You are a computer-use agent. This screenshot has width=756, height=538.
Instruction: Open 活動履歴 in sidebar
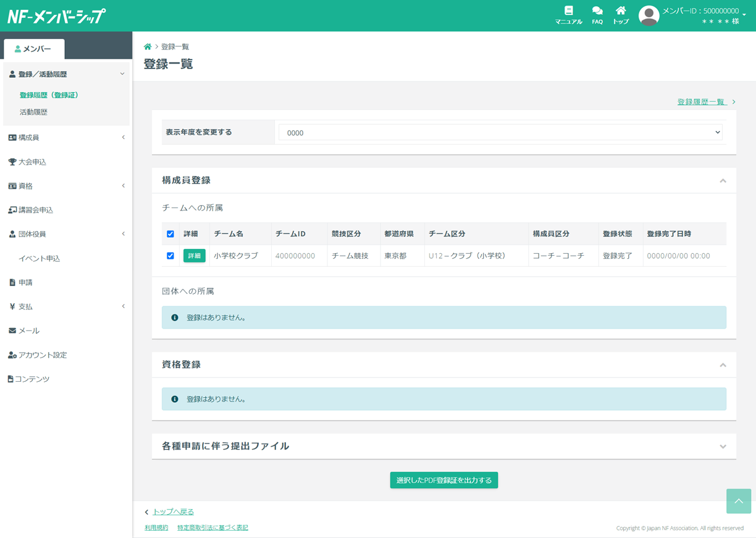tap(33, 112)
